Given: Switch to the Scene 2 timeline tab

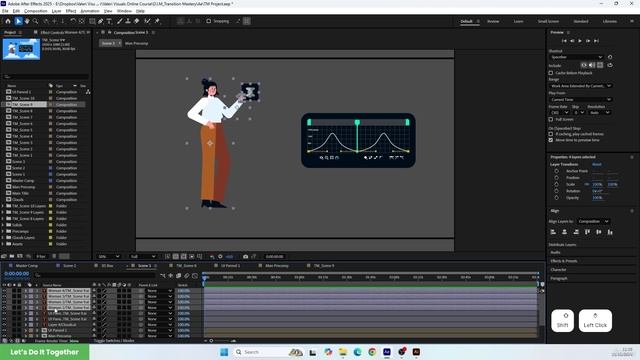Looking at the screenshot, I should (x=69, y=266).
